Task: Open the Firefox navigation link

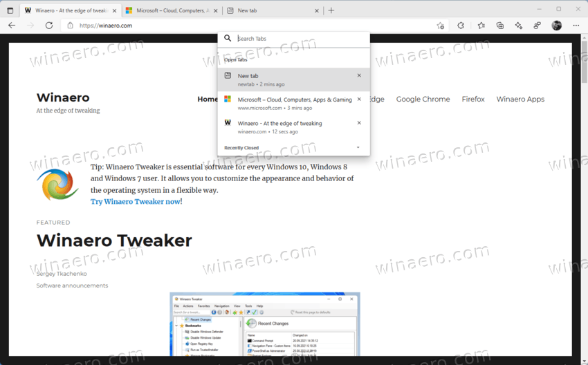Action: click(x=473, y=100)
